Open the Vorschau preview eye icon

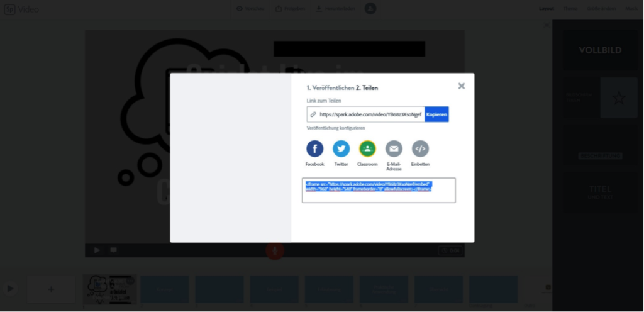click(x=240, y=9)
